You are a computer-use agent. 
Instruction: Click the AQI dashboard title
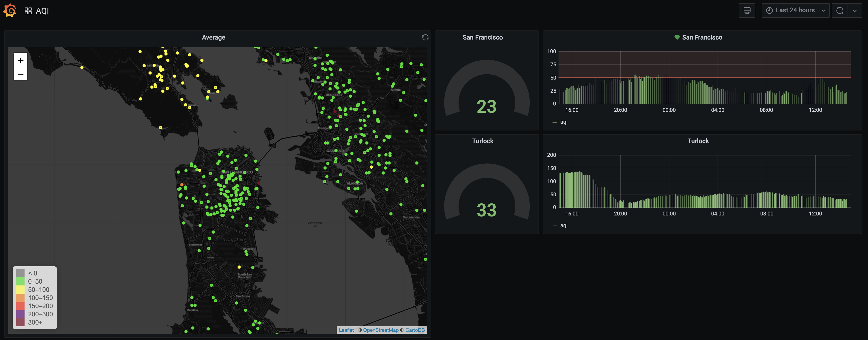point(42,11)
